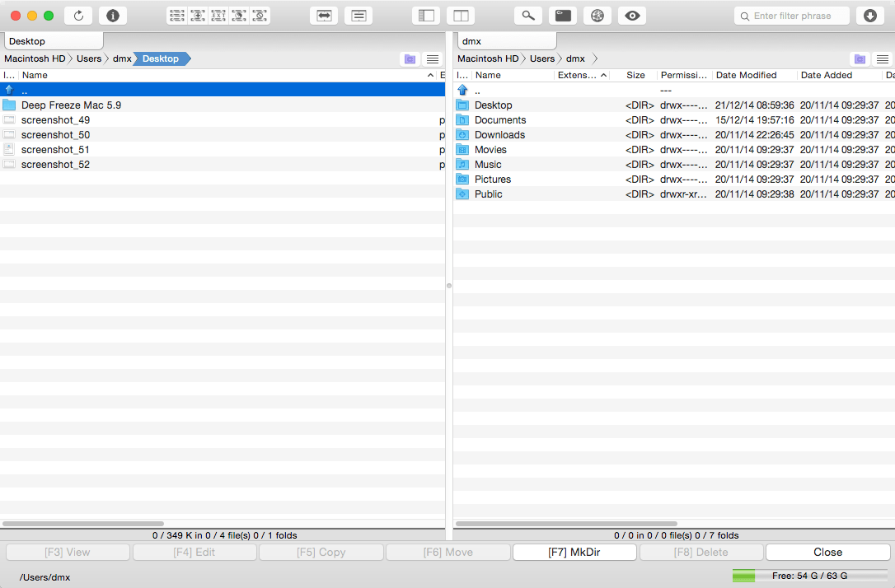The height and width of the screenshot is (588, 895).
Task: Select screenshot_49 file
Action: coord(223,119)
